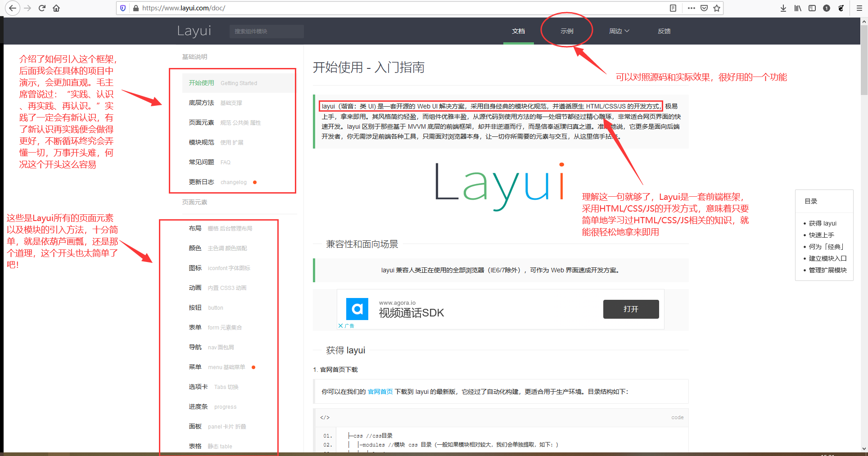Open the Downloads panel icon
Image resolution: width=868 pixels, height=456 pixels.
[783, 8]
